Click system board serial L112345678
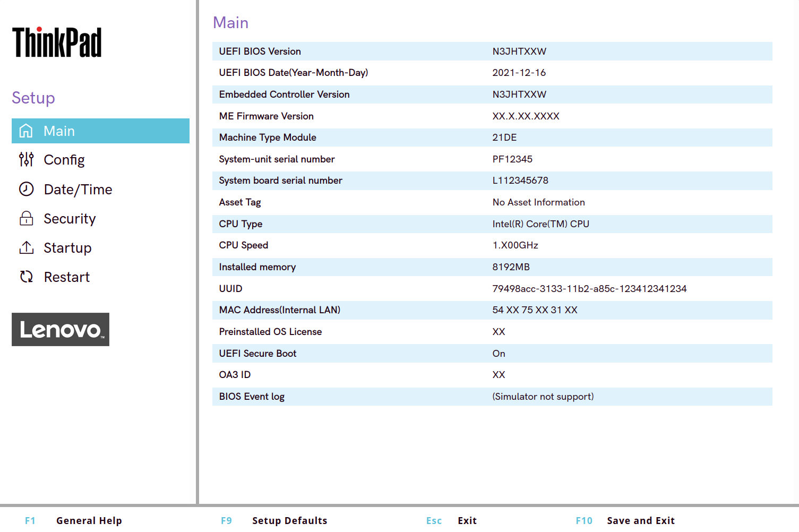This screenshot has width=799, height=532. tap(520, 181)
